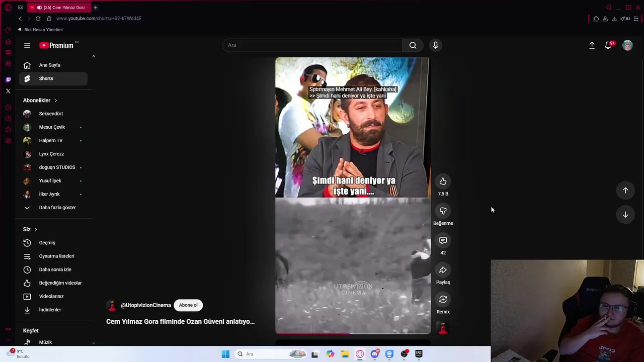
Task: Expand the Abonelikler section chevron
Action: (x=55, y=101)
